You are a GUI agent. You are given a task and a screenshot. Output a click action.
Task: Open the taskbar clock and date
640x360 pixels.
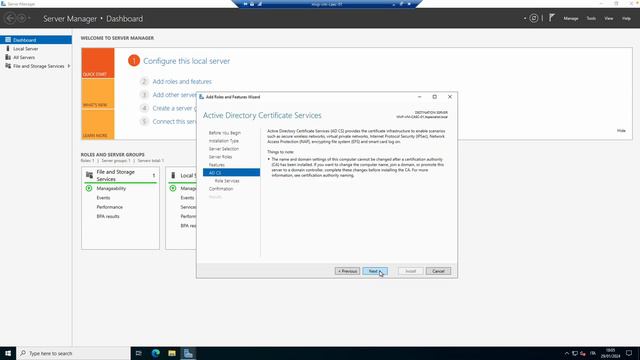[610, 353]
